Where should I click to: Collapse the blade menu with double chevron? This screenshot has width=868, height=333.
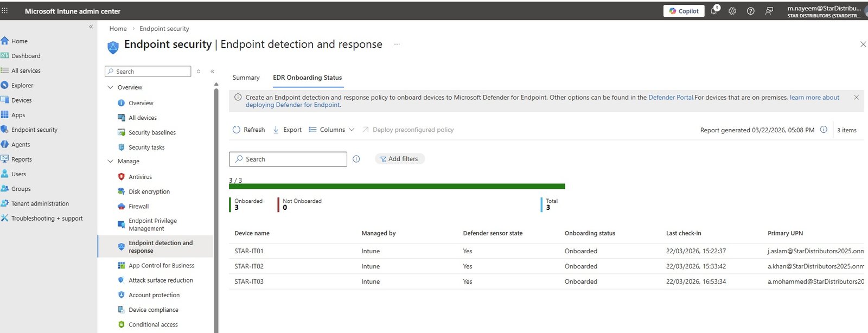tap(213, 72)
